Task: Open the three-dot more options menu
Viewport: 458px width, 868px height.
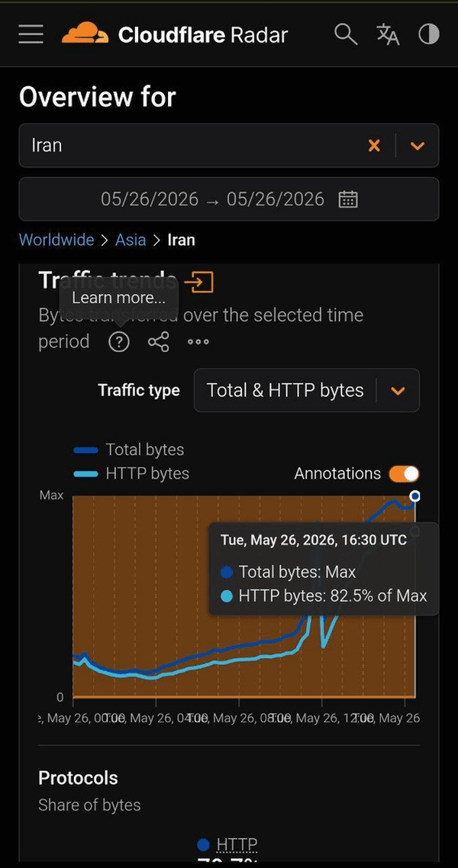Action: [198, 342]
